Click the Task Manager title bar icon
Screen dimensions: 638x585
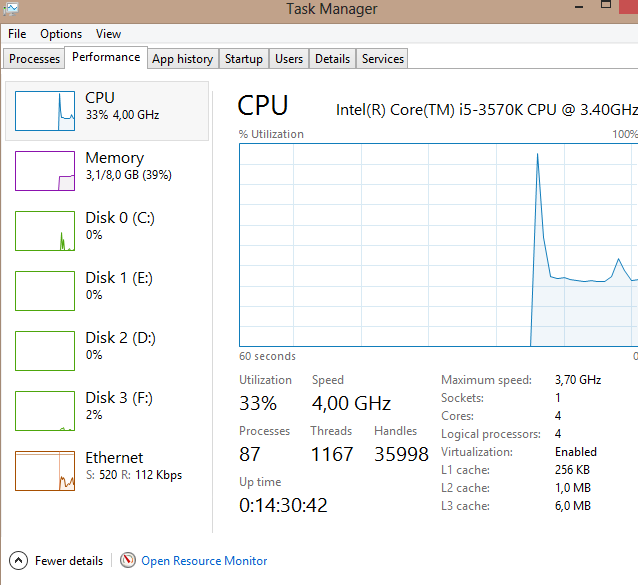click(10, 9)
